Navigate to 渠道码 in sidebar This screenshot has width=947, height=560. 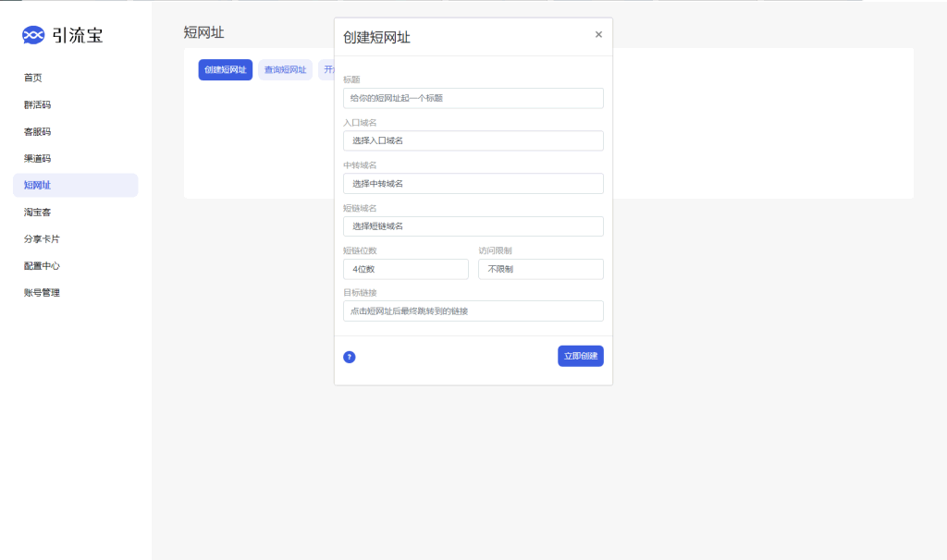coord(38,158)
